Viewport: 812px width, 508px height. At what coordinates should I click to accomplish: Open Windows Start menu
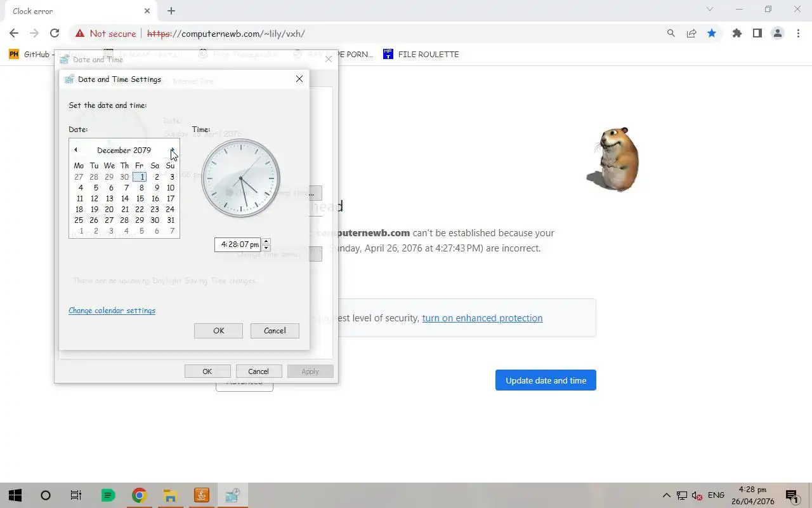(x=15, y=495)
